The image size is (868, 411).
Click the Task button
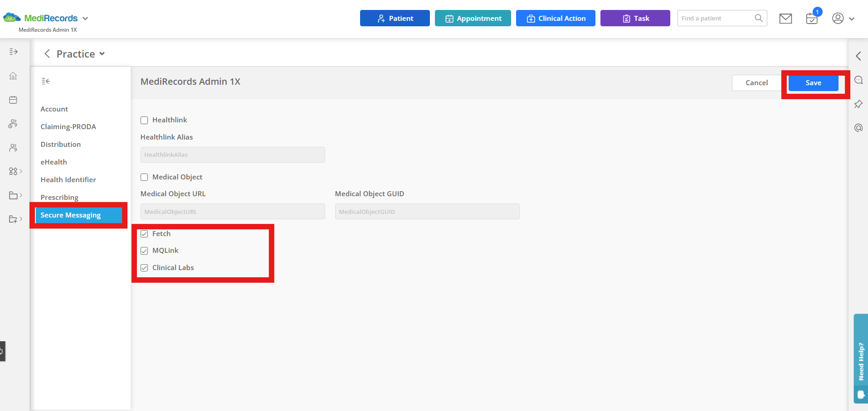(635, 18)
